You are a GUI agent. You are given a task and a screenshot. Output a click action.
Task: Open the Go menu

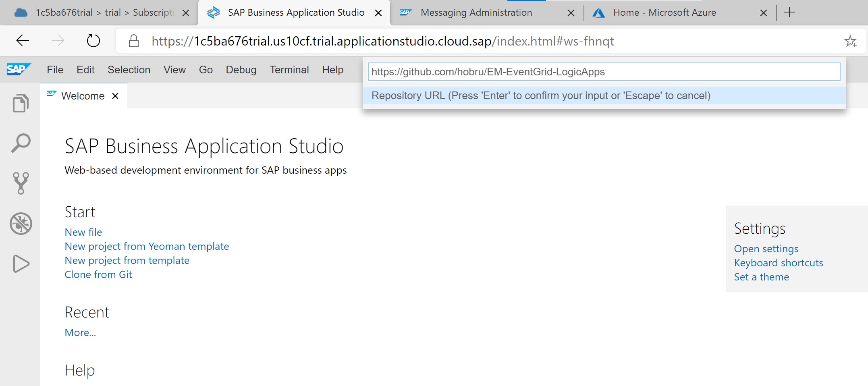pyautogui.click(x=206, y=70)
